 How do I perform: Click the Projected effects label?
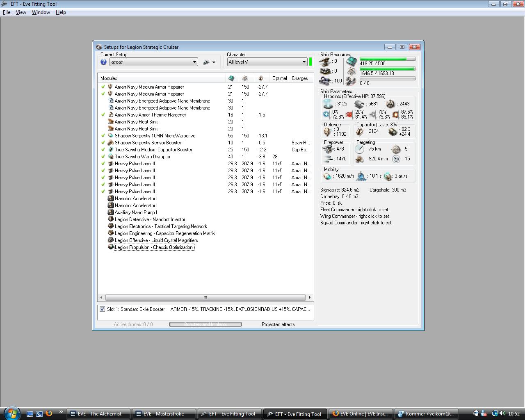coord(278,324)
